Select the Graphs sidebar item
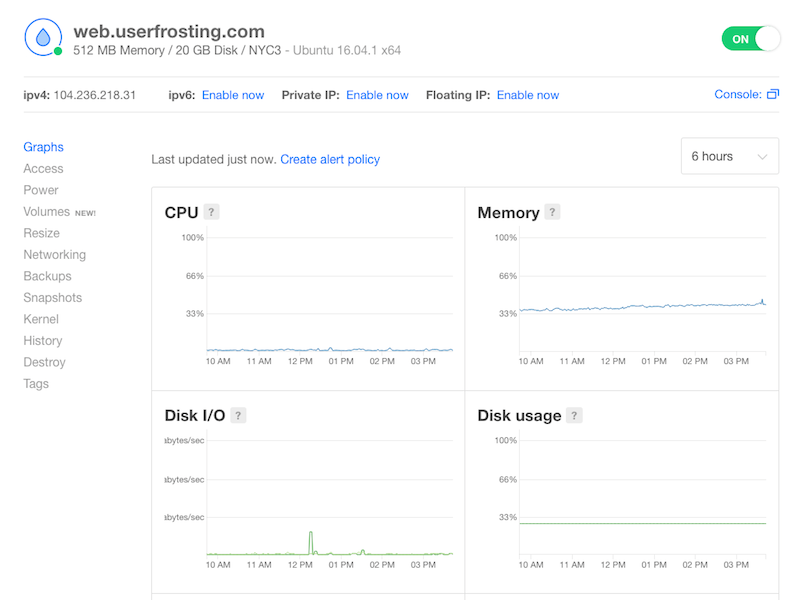Viewport: 800px width, 600px height. (44, 147)
